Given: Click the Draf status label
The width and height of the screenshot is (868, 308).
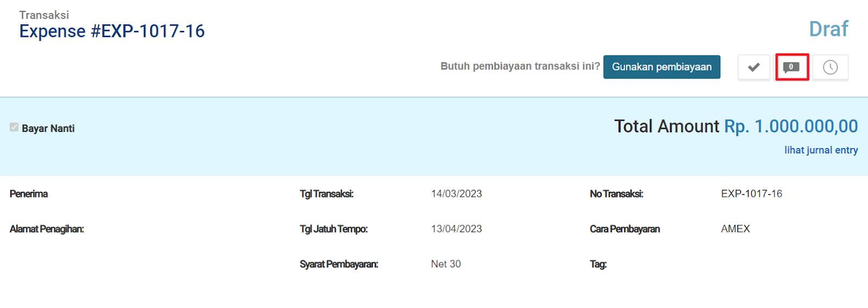Looking at the screenshot, I should point(828,29).
